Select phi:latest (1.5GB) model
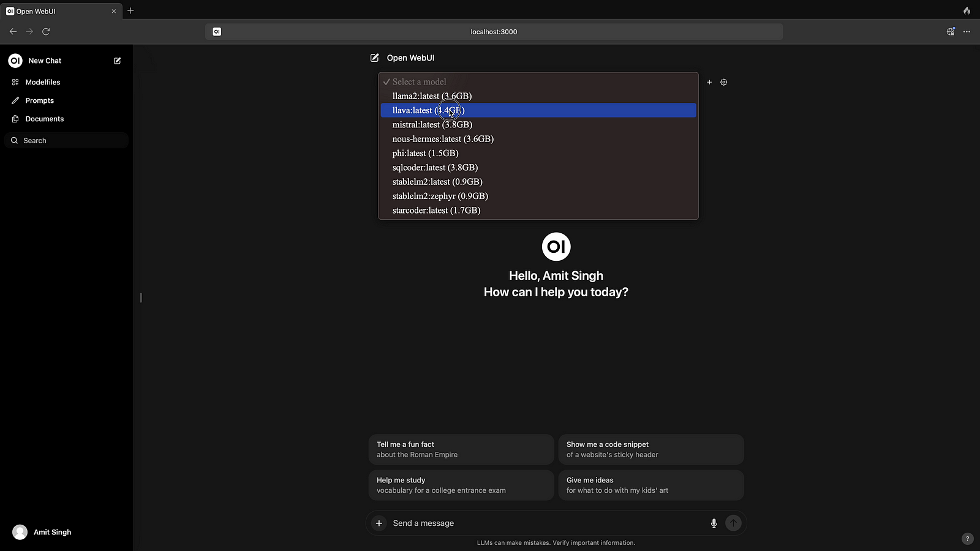The width and height of the screenshot is (980, 551). [425, 153]
